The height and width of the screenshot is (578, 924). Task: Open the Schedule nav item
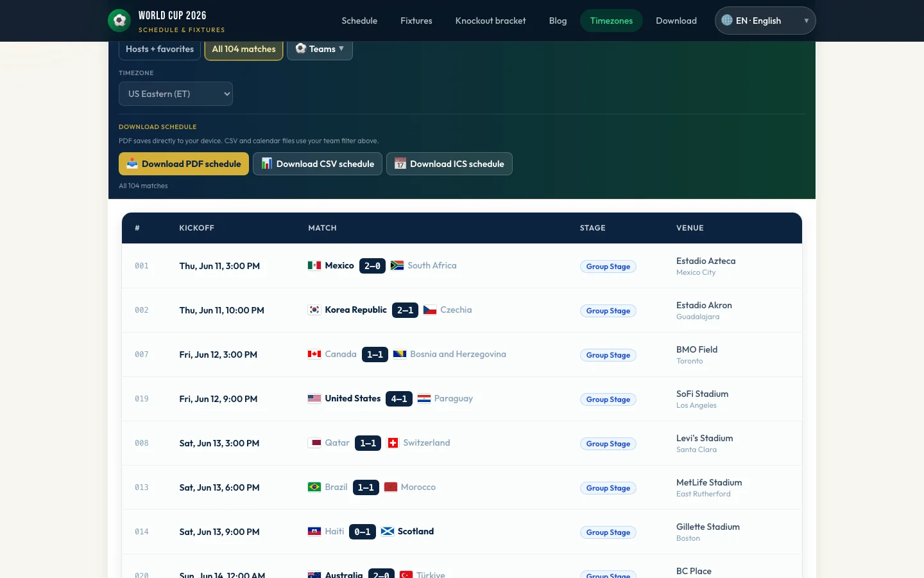coord(359,21)
